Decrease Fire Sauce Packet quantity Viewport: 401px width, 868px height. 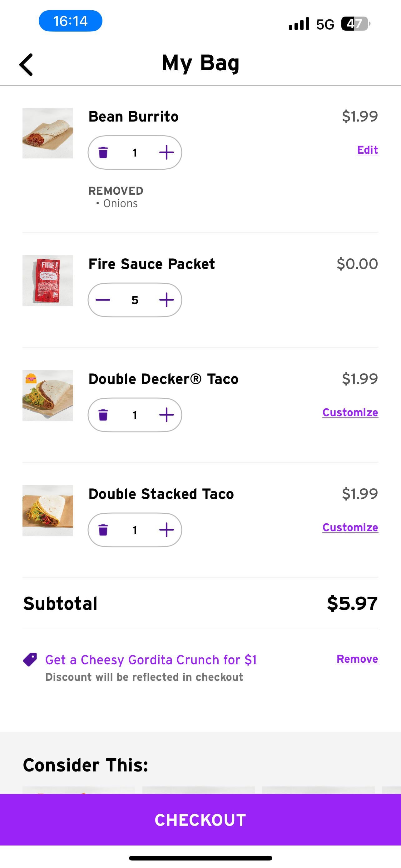tap(103, 300)
